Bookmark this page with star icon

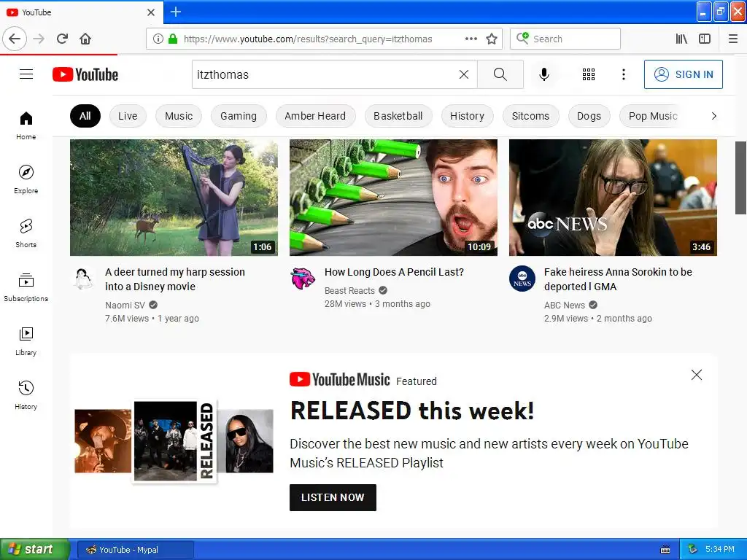(x=492, y=39)
